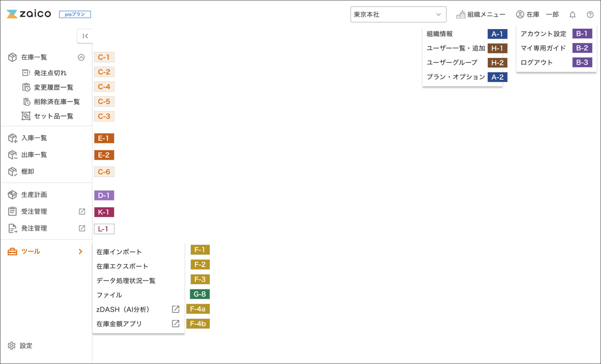Screen dimensions: 601x364
Task: Click the 棚卸 sidebar icon
Action: pos(13,172)
